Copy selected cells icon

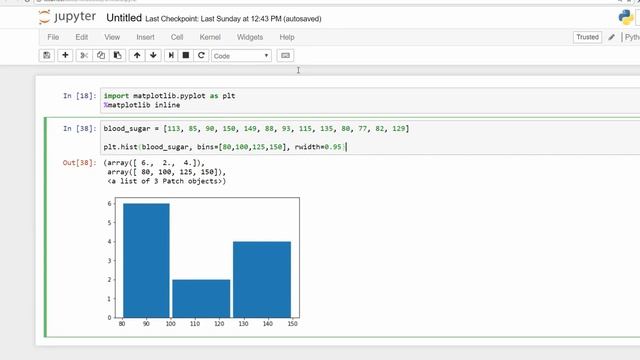(x=101, y=56)
